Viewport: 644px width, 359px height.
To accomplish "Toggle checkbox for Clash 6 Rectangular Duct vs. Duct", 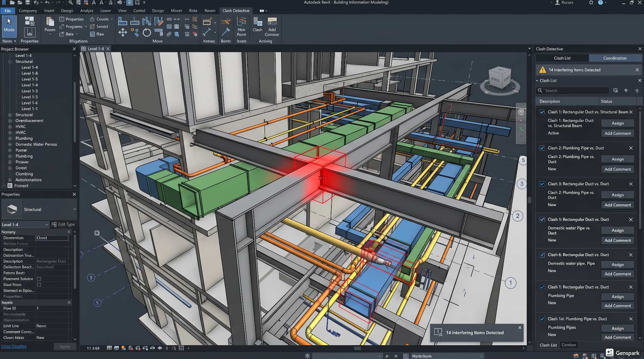I will point(542,255).
